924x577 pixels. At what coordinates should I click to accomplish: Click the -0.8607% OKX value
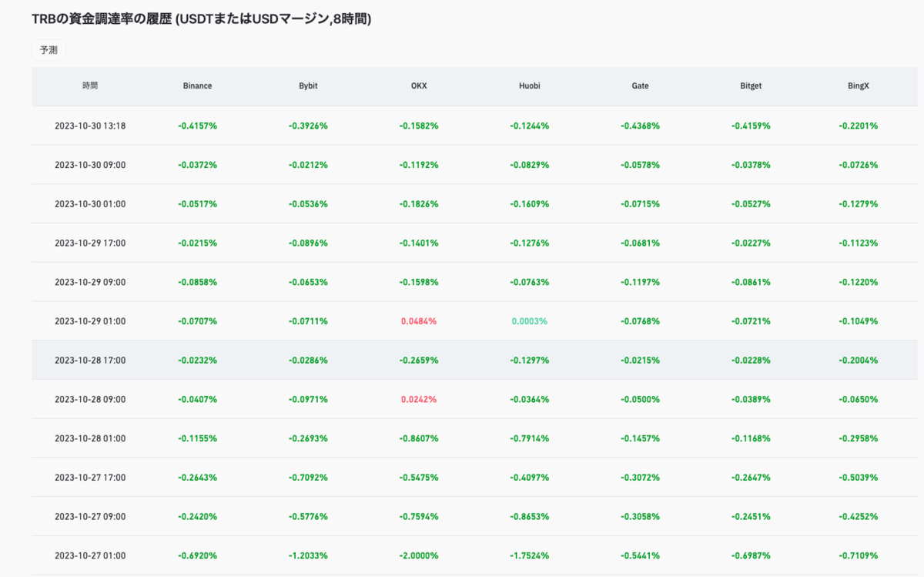419,438
